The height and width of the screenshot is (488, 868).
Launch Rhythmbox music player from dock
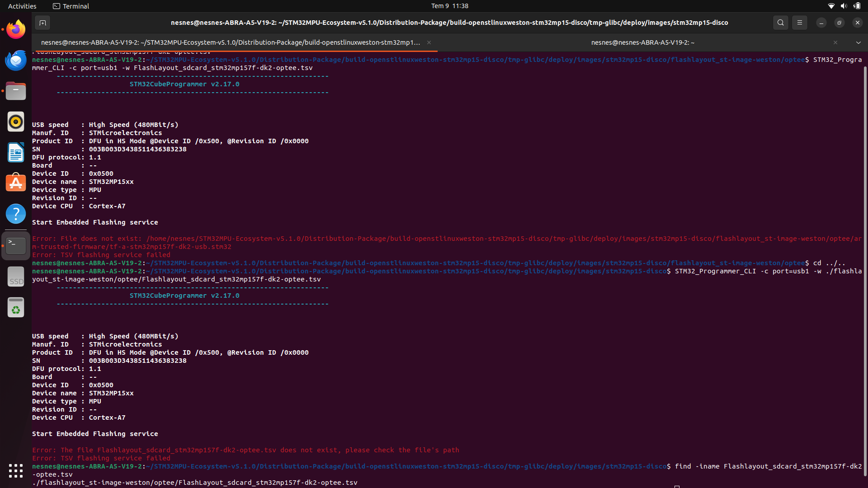click(16, 122)
